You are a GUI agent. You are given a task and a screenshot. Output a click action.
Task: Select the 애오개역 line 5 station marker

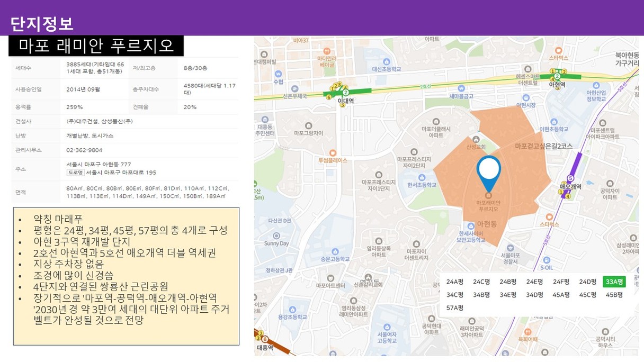(570, 178)
